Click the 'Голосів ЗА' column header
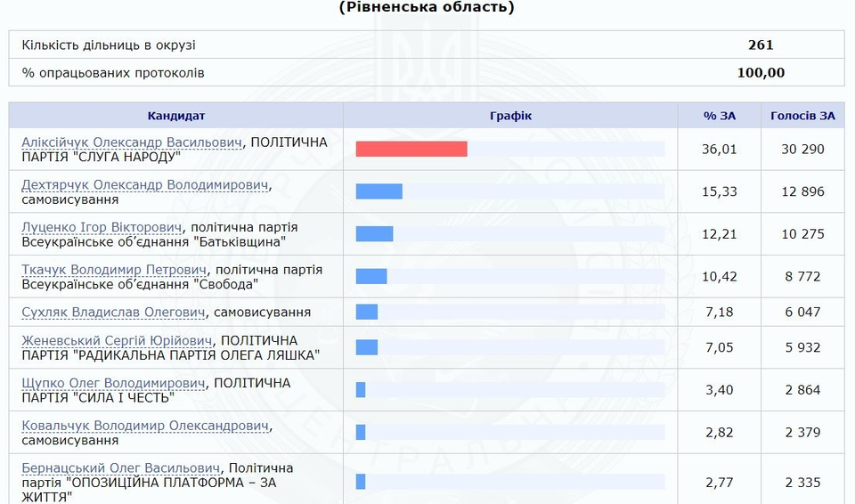855x504 pixels. [802, 116]
